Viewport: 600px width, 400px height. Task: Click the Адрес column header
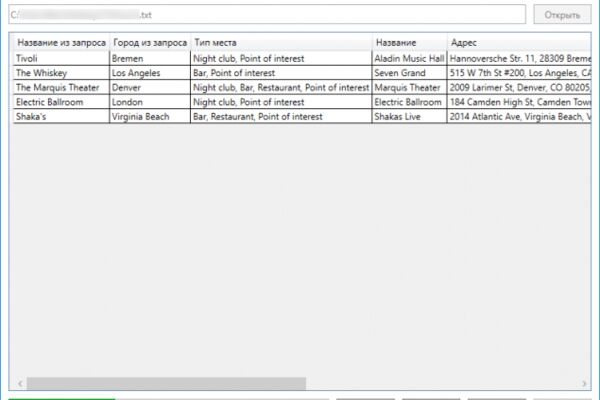[x=519, y=42]
